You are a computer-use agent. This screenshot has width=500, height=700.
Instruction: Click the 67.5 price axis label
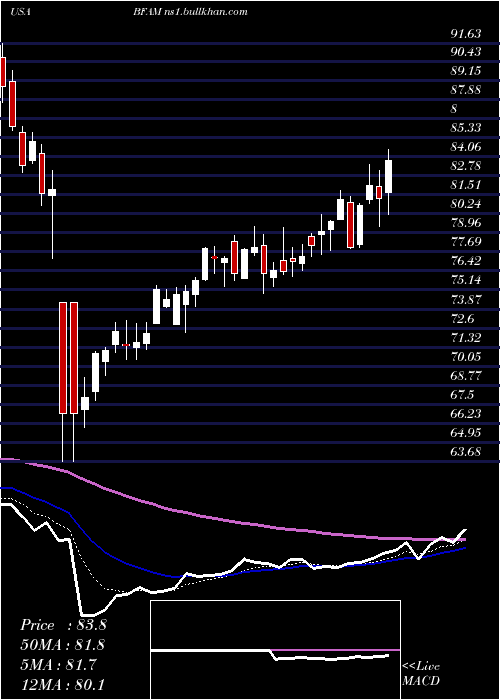pyautogui.click(x=462, y=395)
